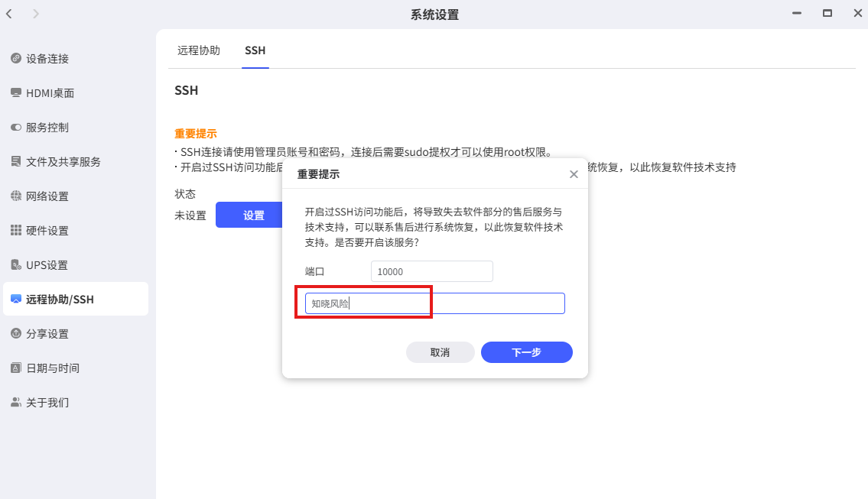Click the 知晓风险 confirmation text field
Image resolution: width=868 pixels, height=499 pixels.
point(434,303)
